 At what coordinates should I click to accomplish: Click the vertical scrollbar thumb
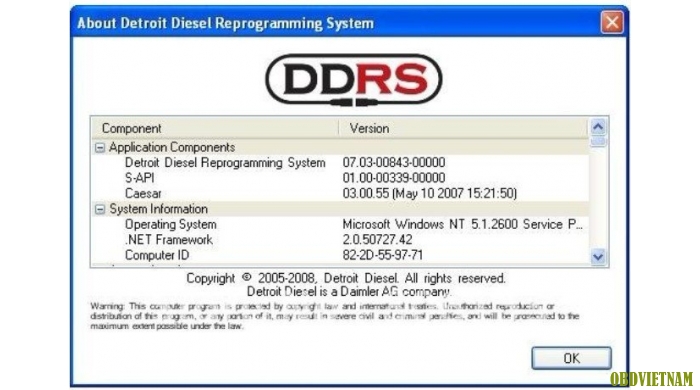tap(598, 141)
